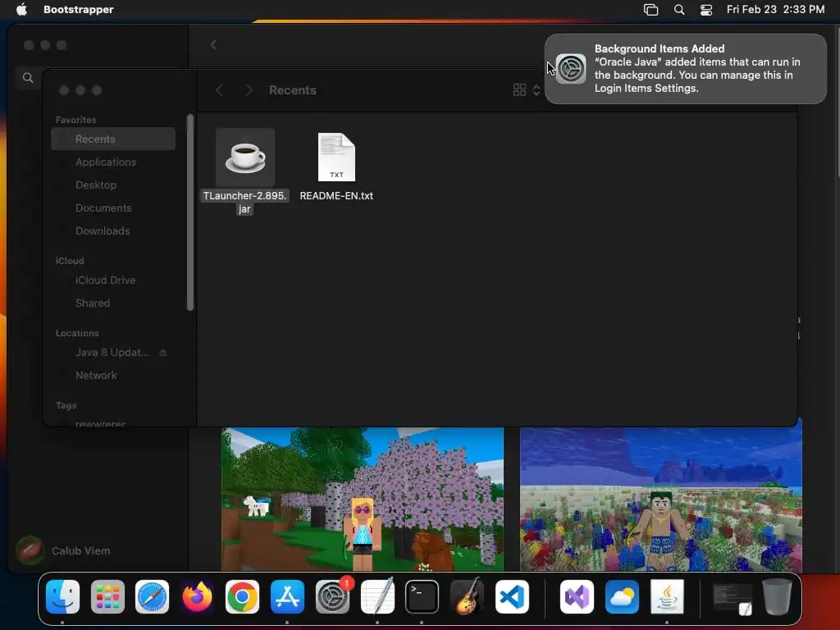Click the date and time in menu bar

(x=775, y=10)
